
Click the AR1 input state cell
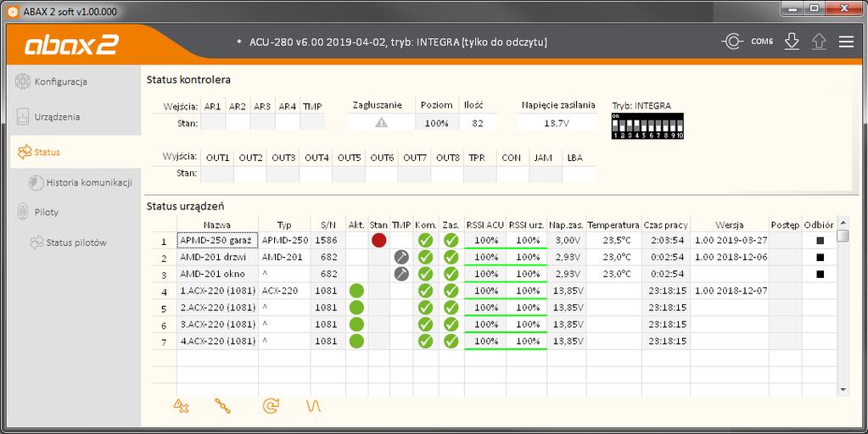click(213, 123)
